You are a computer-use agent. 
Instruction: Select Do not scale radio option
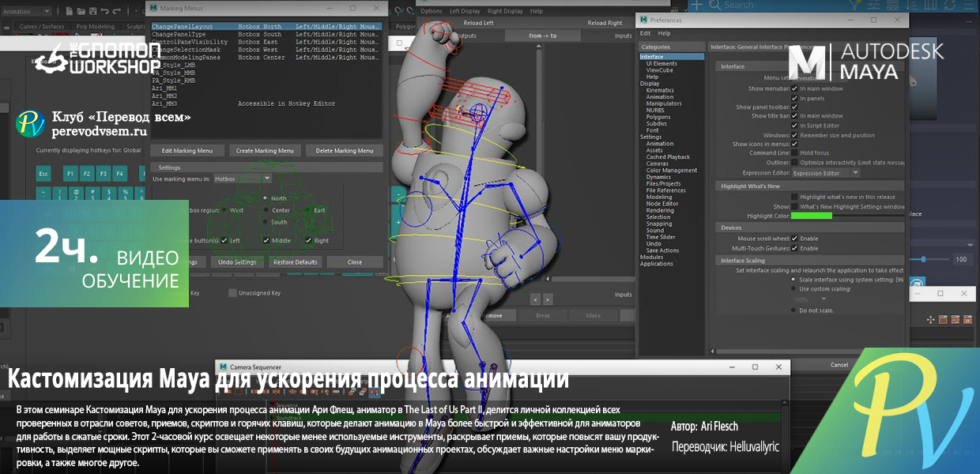pos(794,310)
